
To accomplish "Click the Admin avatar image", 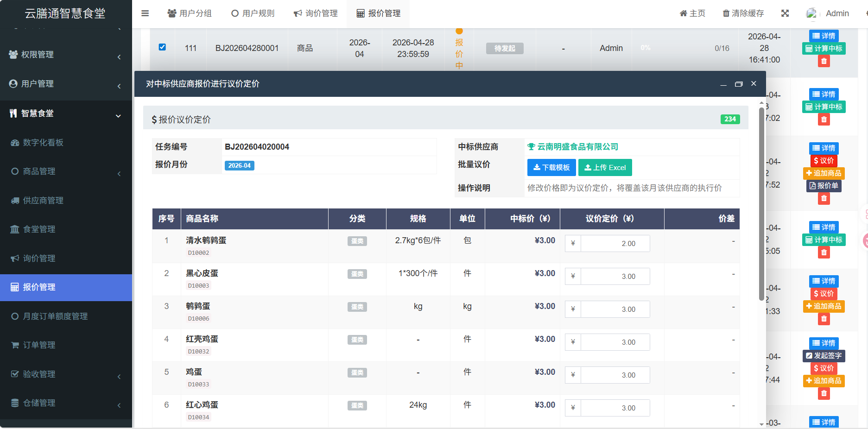I will [x=811, y=13].
